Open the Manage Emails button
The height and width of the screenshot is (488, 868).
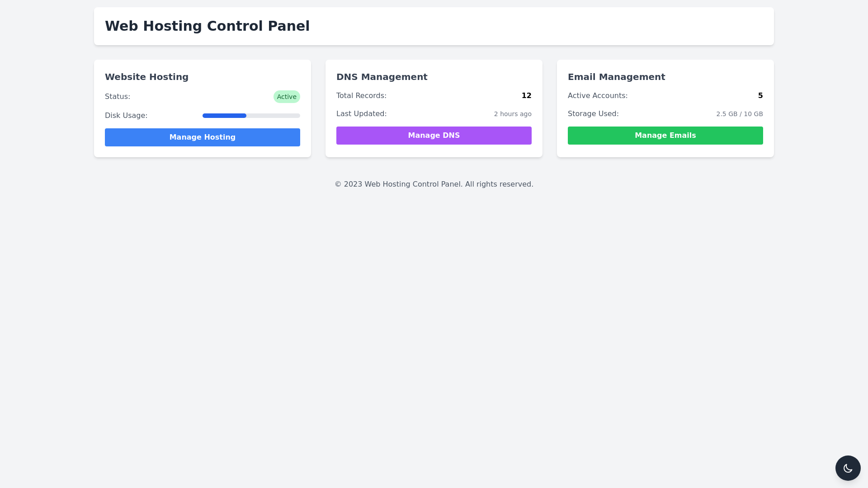tap(665, 136)
